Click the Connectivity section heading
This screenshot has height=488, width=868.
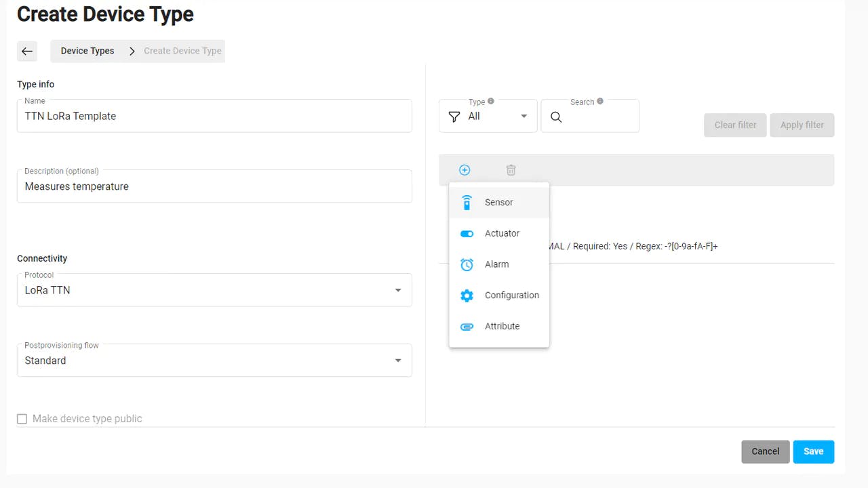coord(42,258)
